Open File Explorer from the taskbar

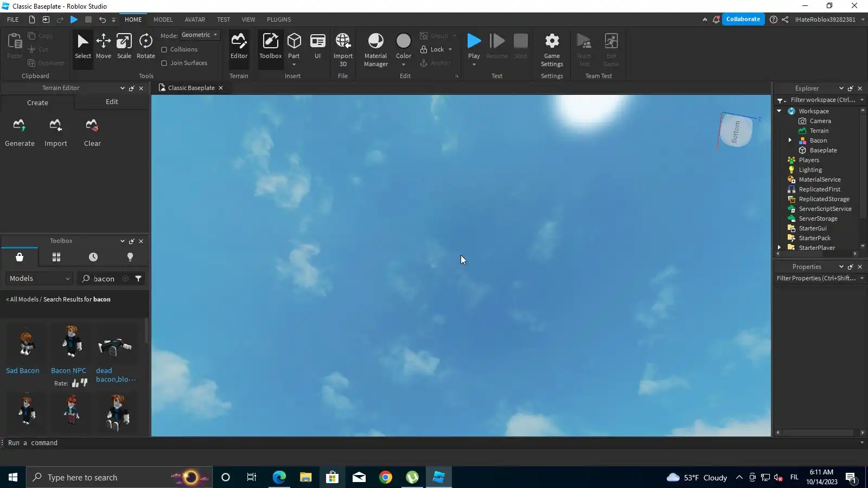coord(305,477)
